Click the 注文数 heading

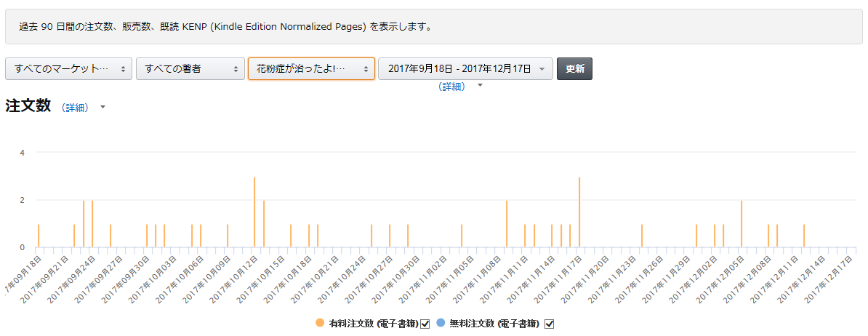tap(28, 105)
